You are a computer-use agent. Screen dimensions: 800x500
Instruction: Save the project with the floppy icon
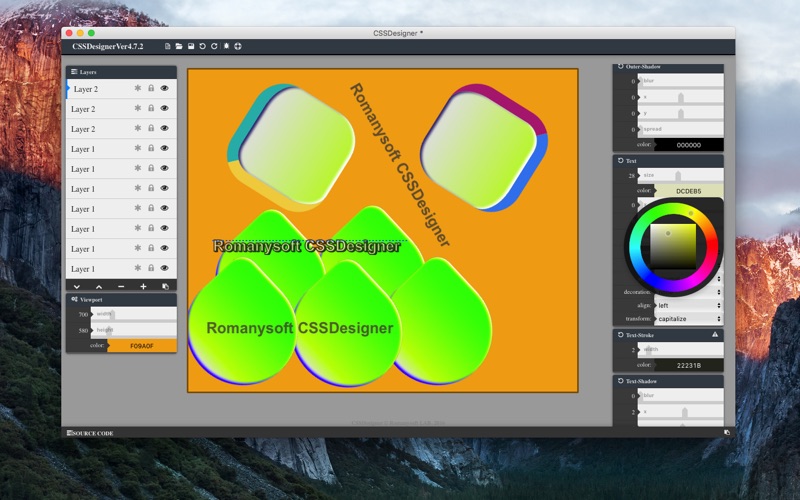[191, 46]
